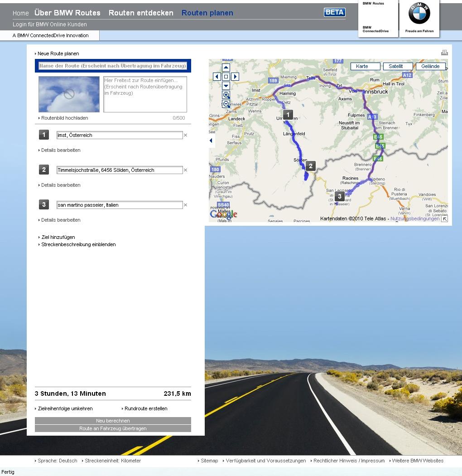Image resolution: width=462 pixels, height=476 pixels.
Task: Open the Routen entdecken menu item
Action: (x=141, y=13)
